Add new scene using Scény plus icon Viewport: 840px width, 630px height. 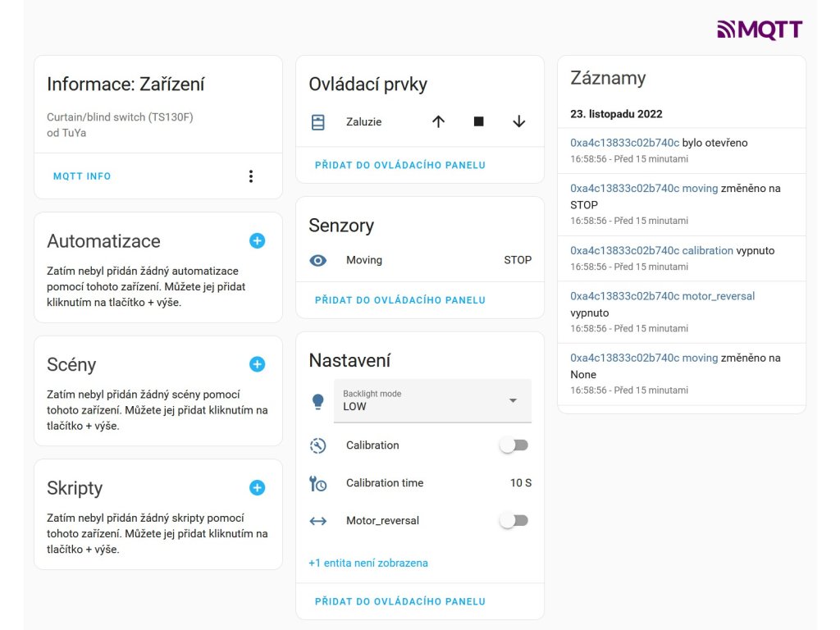(x=257, y=364)
